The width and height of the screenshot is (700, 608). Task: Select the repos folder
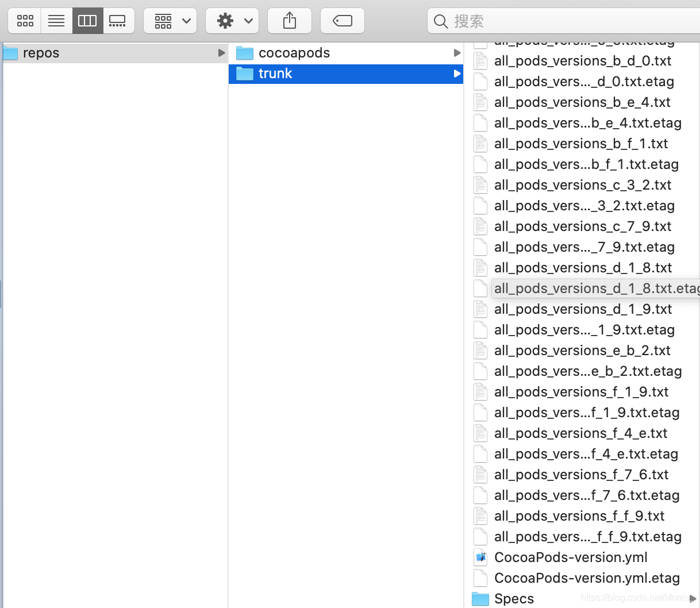pos(115,53)
